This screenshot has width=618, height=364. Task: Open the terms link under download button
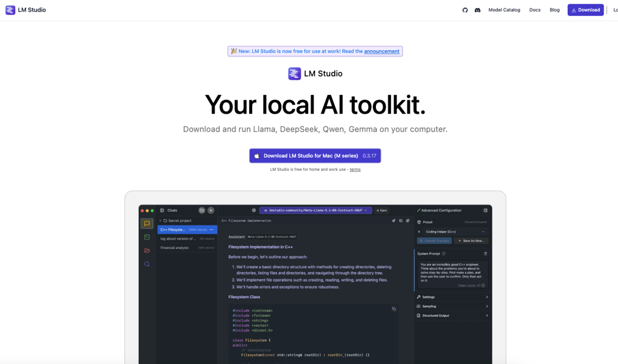355,170
